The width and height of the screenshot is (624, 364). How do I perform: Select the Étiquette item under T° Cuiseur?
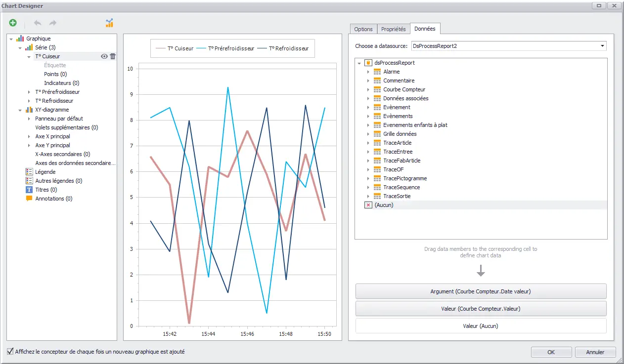(55, 65)
